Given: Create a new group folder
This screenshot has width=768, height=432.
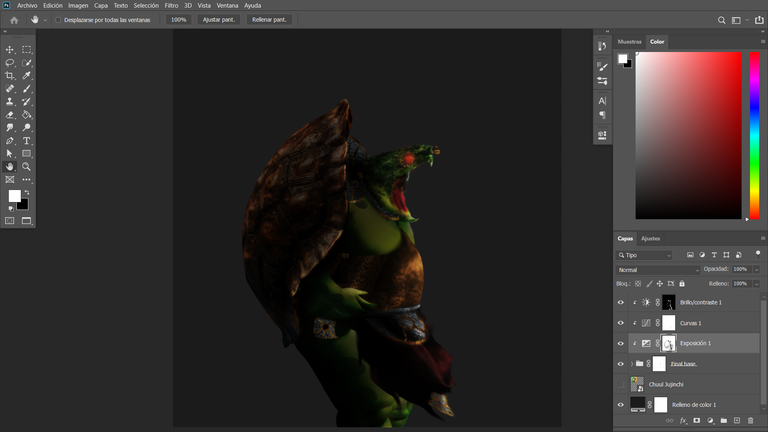Looking at the screenshot, I should click(x=723, y=420).
